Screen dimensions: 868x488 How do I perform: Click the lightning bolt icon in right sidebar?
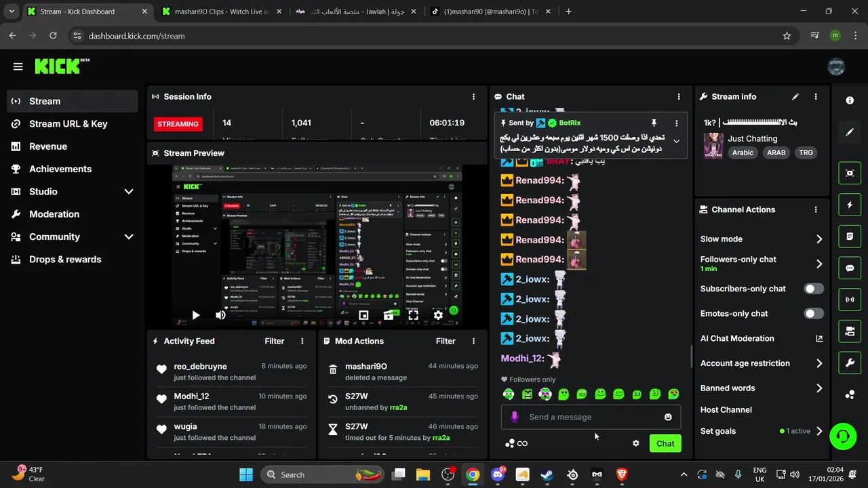pos(850,205)
